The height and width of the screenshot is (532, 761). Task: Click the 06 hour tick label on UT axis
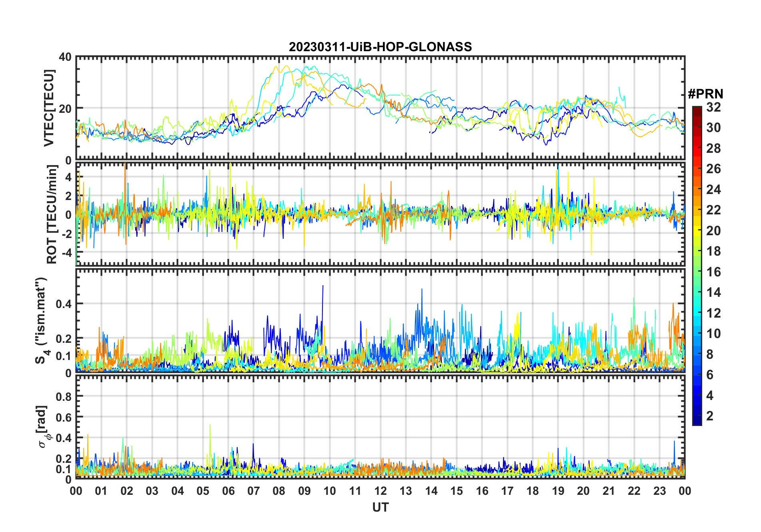pyautogui.click(x=228, y=491)
